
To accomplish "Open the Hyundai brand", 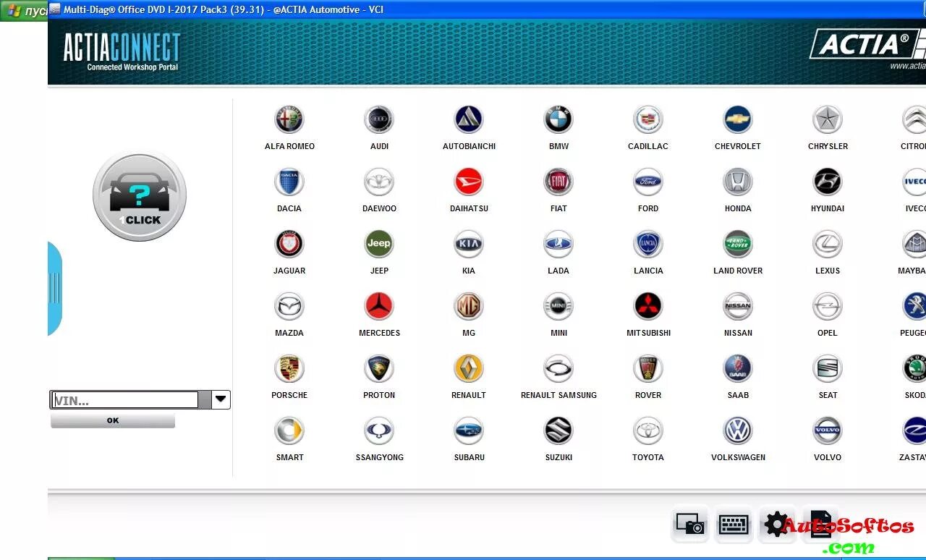I will click(x=828, y=182).
